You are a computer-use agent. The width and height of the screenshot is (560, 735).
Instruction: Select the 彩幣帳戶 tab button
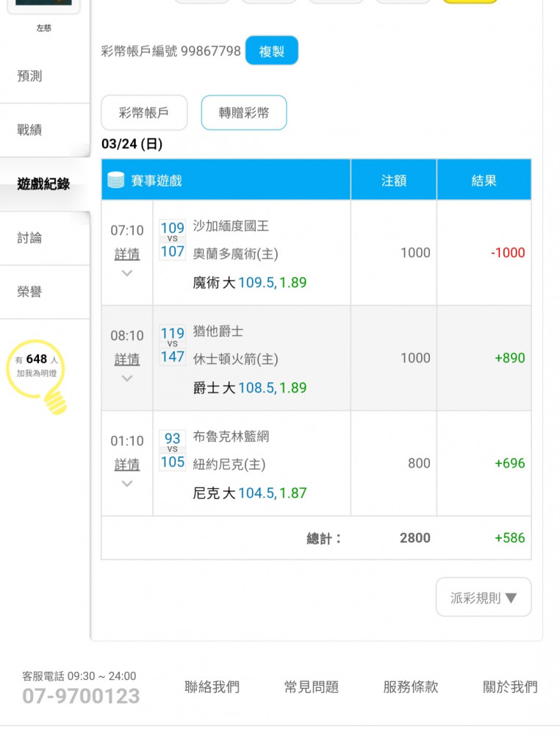pyautogui.click(x=144, y=112)
